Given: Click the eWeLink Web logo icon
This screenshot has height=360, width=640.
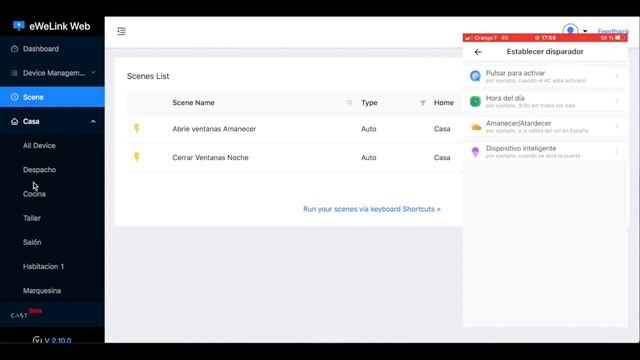Looking at the screenshot, I should coord(19,26).
